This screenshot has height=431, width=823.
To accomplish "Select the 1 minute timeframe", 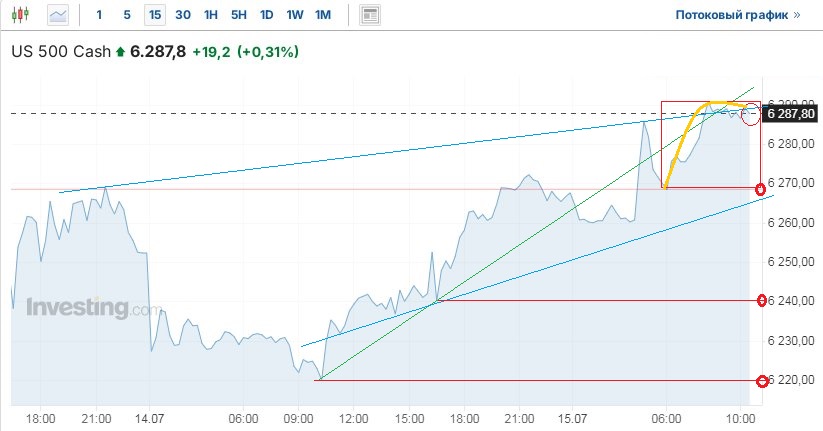I will pos(99,15).
